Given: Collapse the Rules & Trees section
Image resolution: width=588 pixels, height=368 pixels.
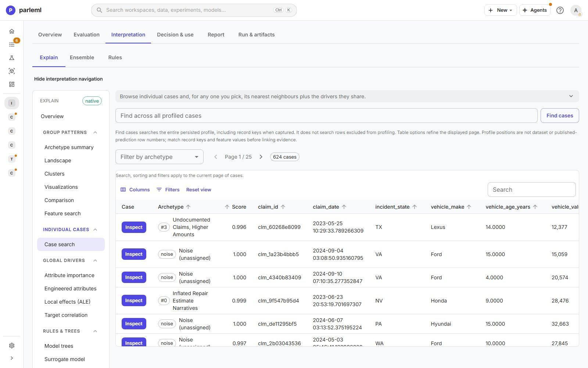Looking at the screenshot, I should click(95, 331).
